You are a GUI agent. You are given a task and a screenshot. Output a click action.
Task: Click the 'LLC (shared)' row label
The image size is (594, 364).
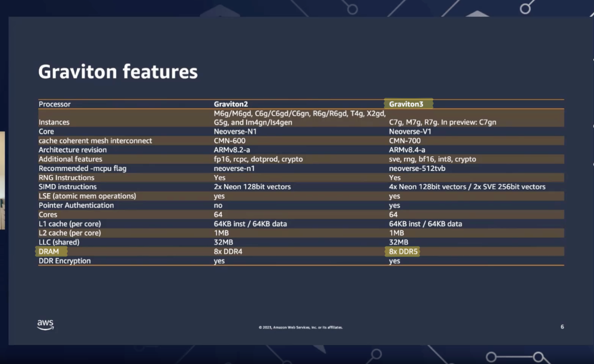(x=59, y=242)
